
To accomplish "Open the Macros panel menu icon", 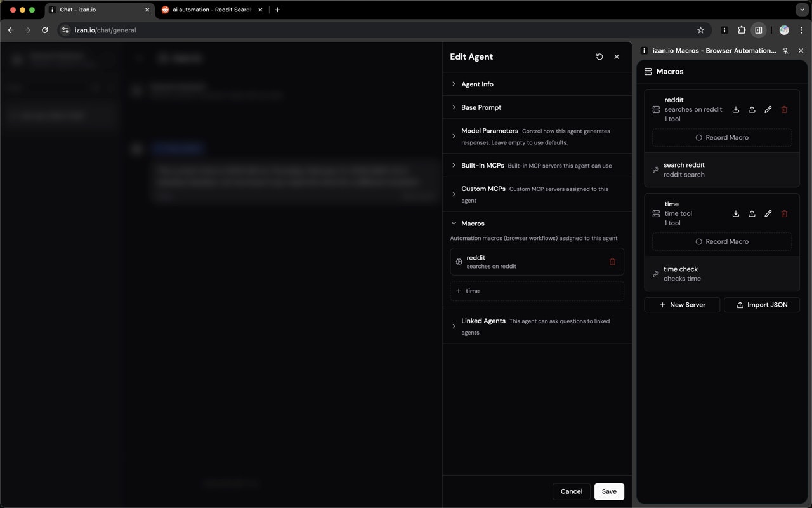I will tap(647, 71).
